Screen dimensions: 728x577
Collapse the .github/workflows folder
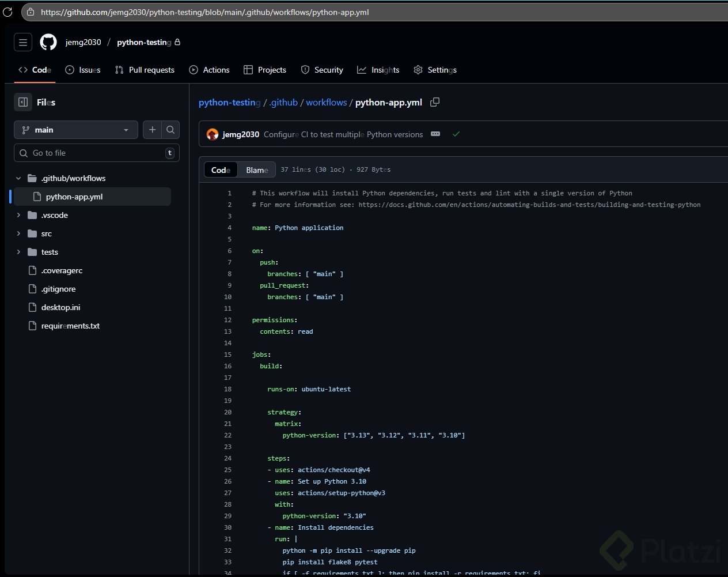18,178
